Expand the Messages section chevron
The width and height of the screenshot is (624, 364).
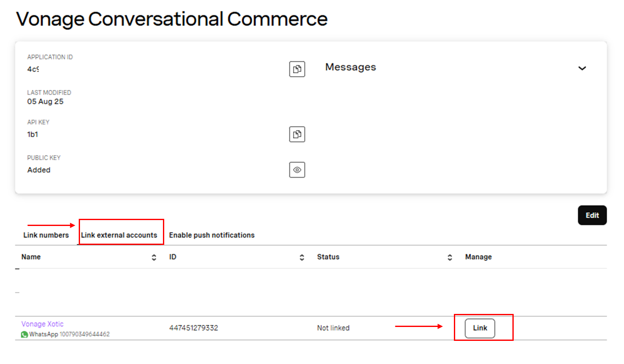click(582, 68)
